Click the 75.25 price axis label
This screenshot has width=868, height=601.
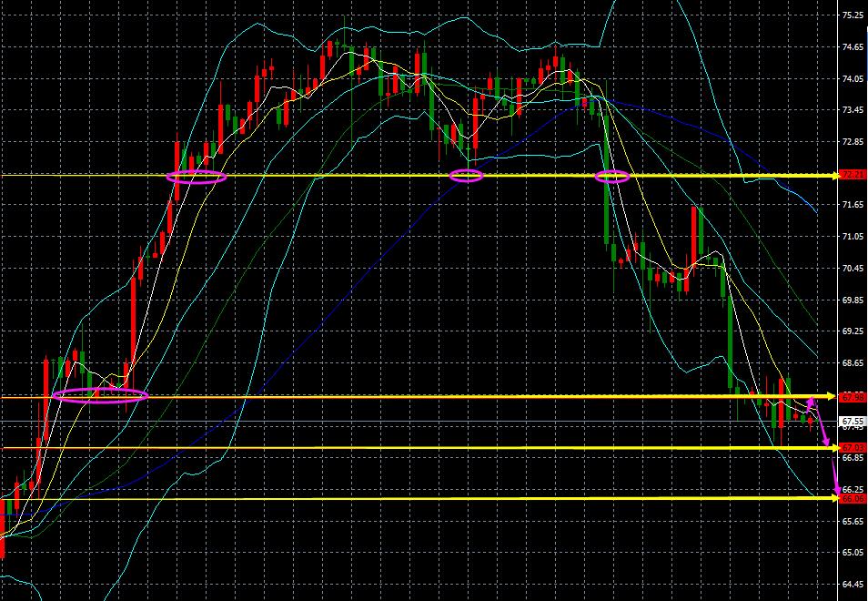[x=853, y=15]
